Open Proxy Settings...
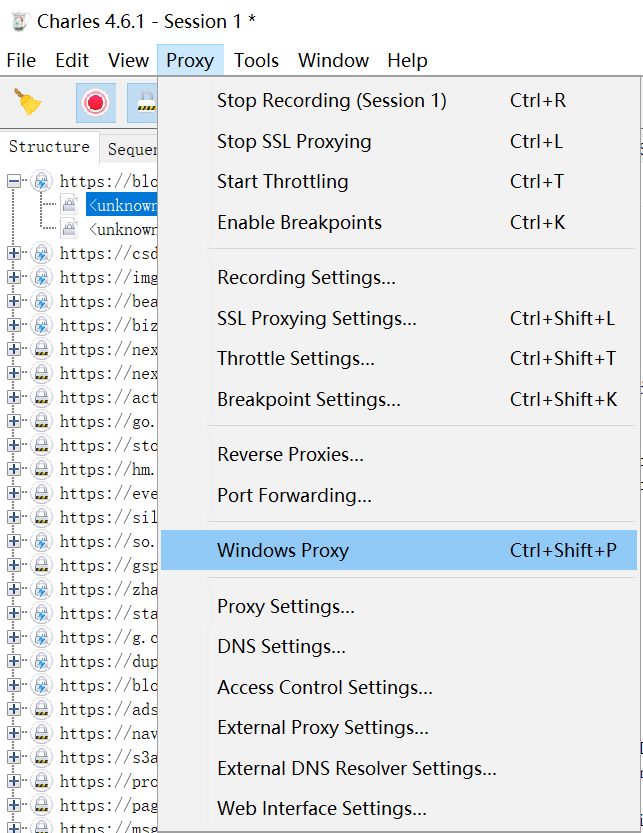 [x=399, y=606]
